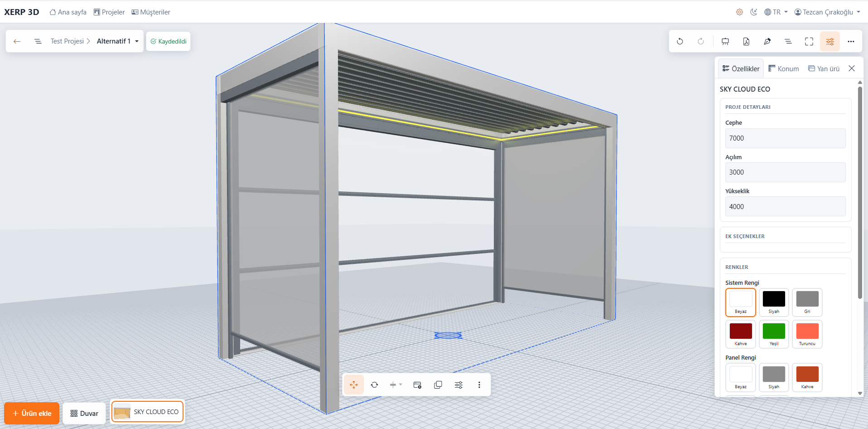868x429 pixels.
Task: Switch to the Yan ürün tab
Action: [x=824, y=68]
